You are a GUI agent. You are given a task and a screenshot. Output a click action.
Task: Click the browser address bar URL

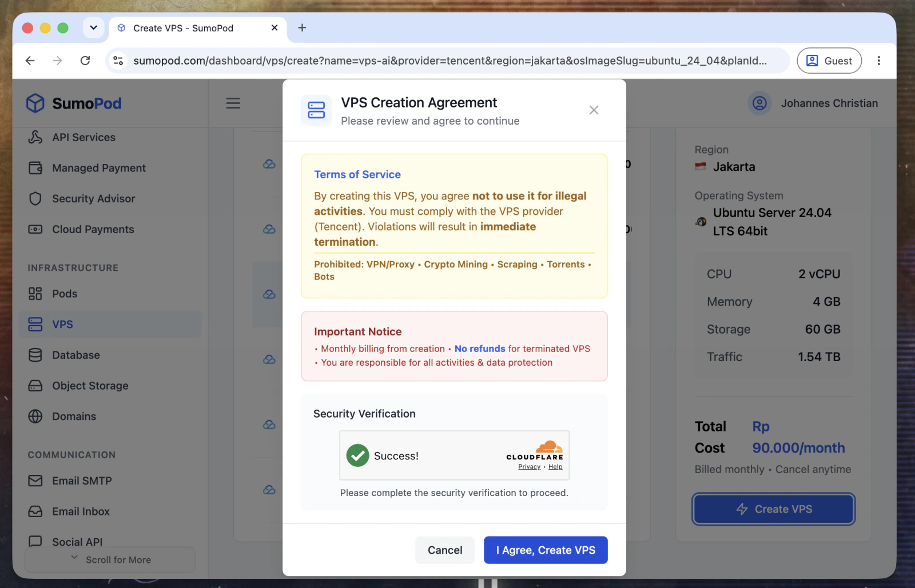coord(450,61)
